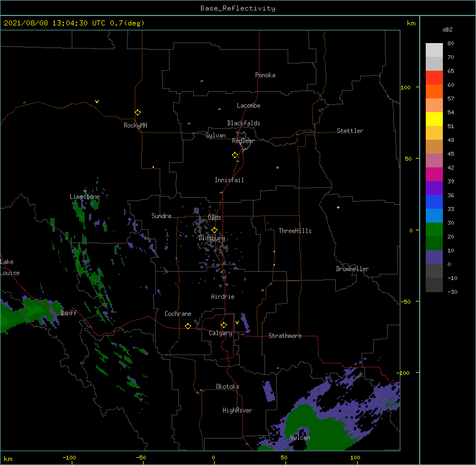Click the HighRiver label
The image size is (476, 465).
pos(237,410)
